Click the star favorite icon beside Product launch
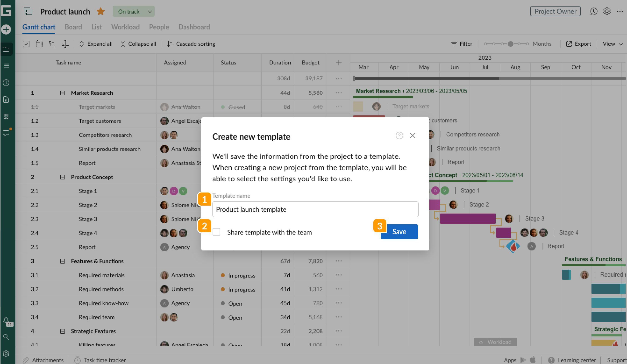The image size is (627, 364). point(100,11)
